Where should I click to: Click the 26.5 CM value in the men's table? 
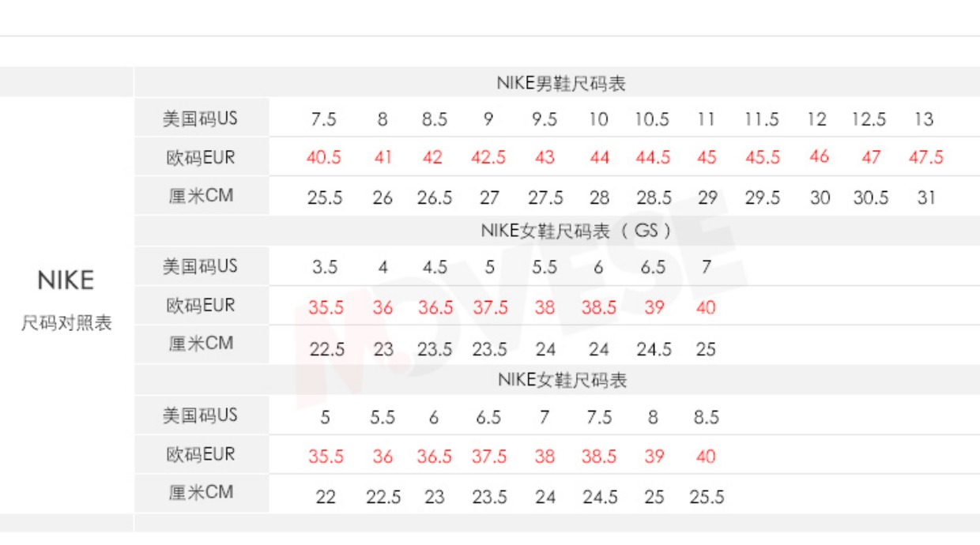(434, 197)
